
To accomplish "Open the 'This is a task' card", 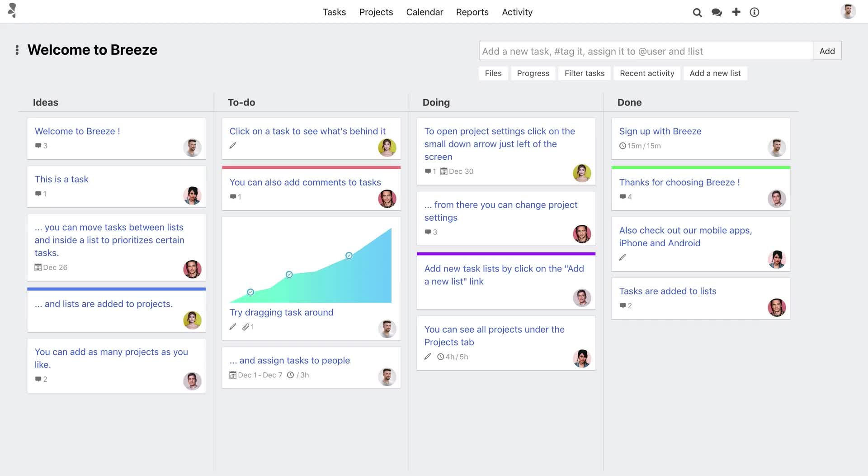I will [61, 179].
